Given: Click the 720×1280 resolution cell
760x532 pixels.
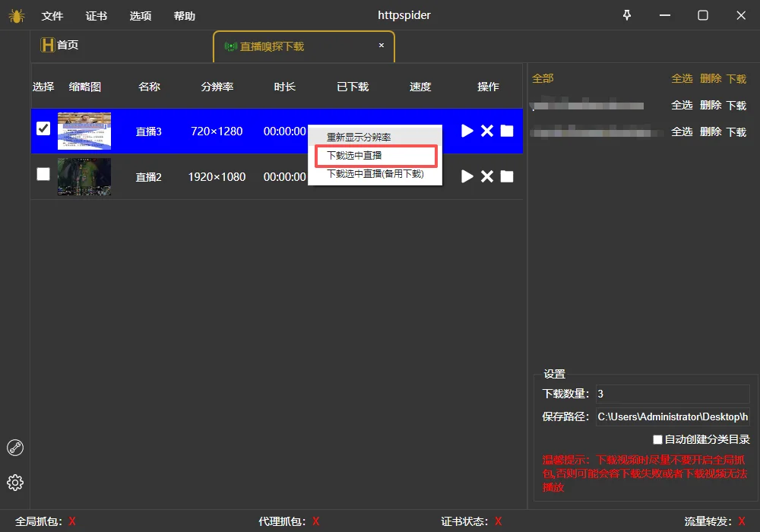Looking at the screenshot, I should point(217,131).
